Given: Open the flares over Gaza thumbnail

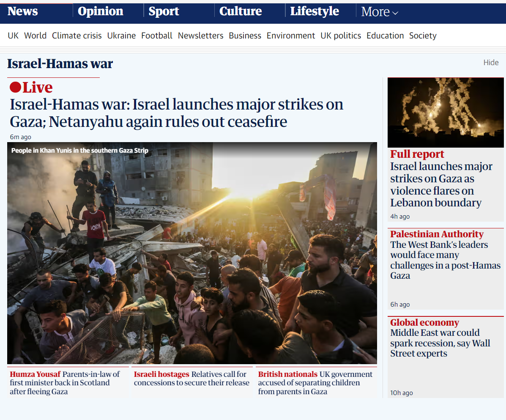Looking at the screenshot, I should tap(445, 113).
